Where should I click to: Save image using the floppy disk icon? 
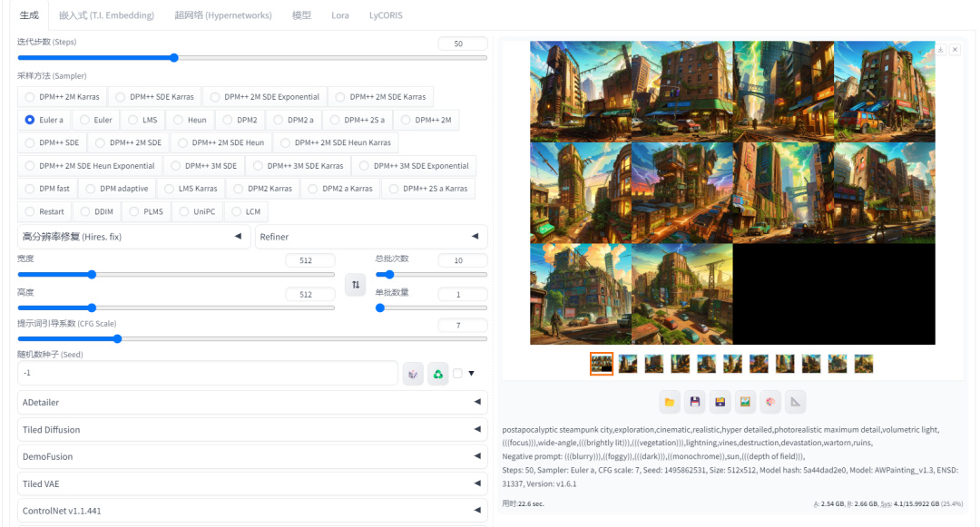coord(695,402)
